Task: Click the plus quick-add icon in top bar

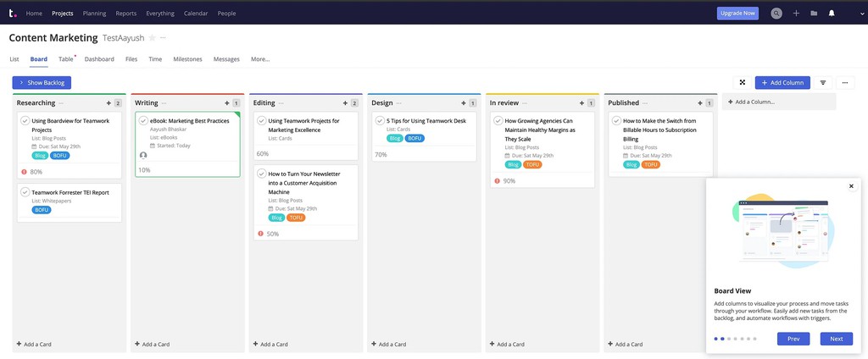Action: tap(796, 14)
